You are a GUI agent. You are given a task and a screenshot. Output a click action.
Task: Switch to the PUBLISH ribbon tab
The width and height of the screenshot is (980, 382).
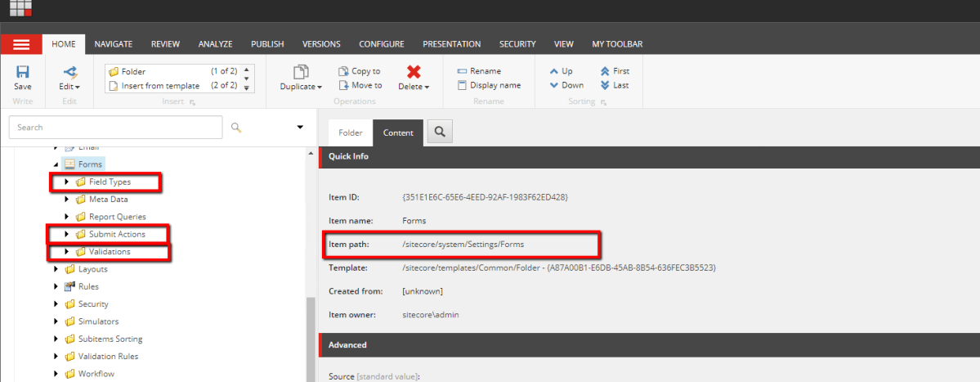click(267, 44)
